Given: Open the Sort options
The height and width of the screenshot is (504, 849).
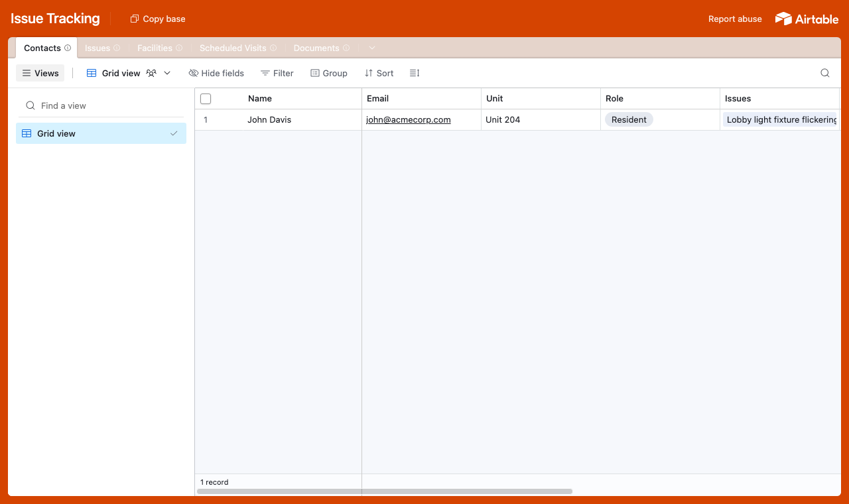Looking at the screenshot, I should pyautogui.click(x=379, y=73).
